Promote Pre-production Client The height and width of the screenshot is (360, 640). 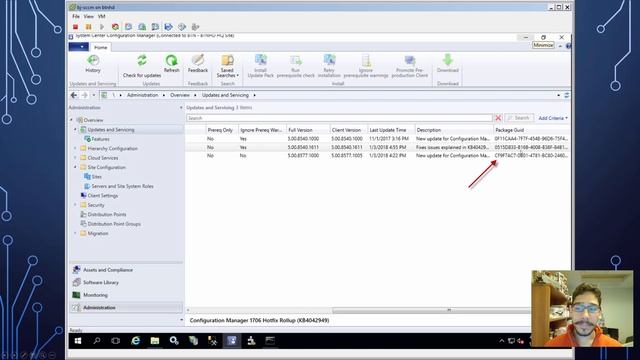[x=410, y=66]
